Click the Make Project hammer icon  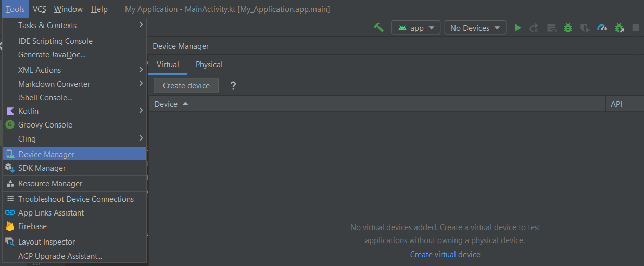378,28
